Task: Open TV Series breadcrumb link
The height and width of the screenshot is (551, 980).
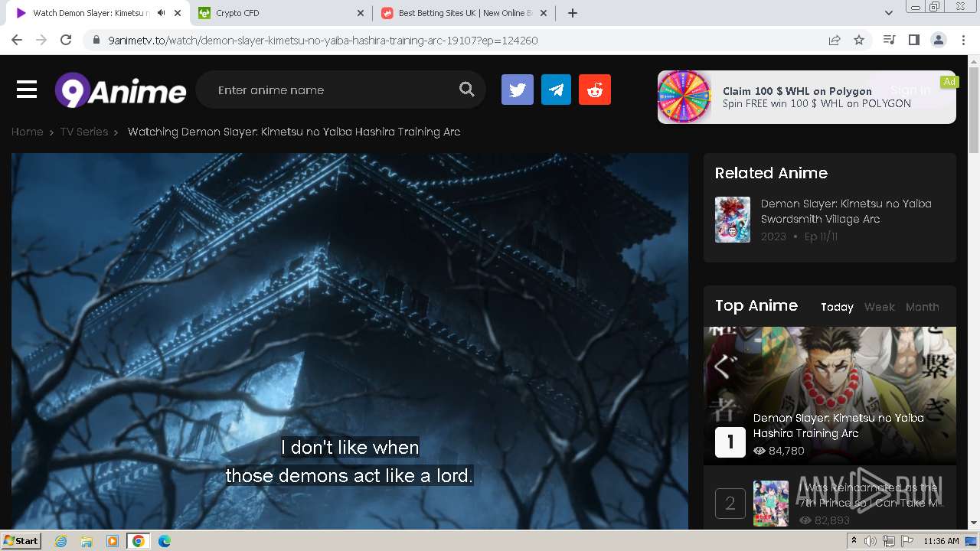Action: pos(84,132)
